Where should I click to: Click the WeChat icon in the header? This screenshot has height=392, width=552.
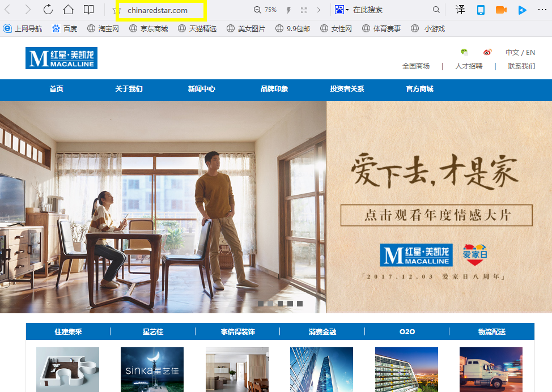pyautogui.click(x=465, y=52)
